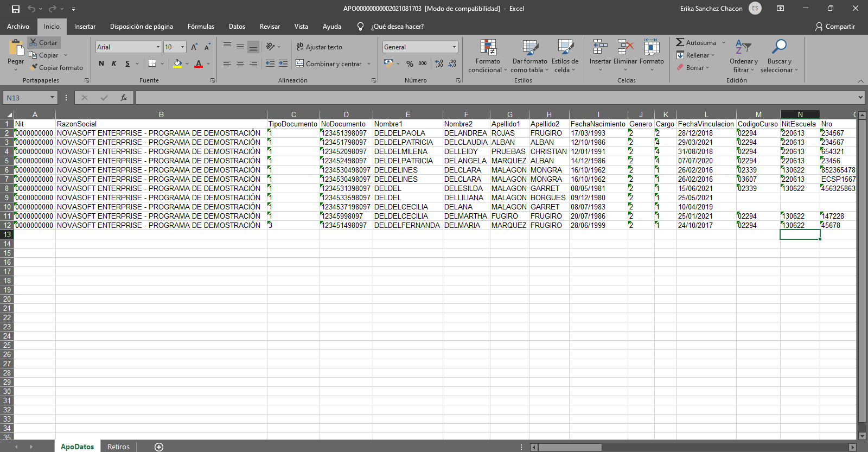Center text horizontally
Viewport: 868px width, 452px height.
[240, 63]
